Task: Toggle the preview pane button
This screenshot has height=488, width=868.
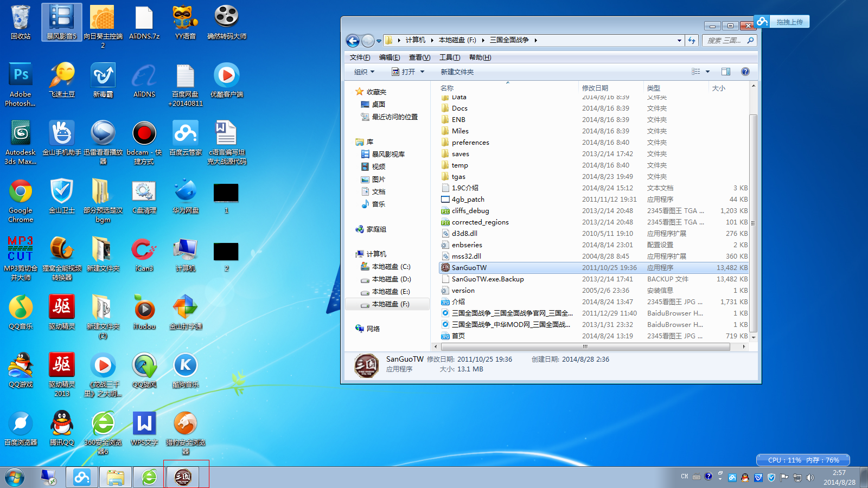Action: 726,72
